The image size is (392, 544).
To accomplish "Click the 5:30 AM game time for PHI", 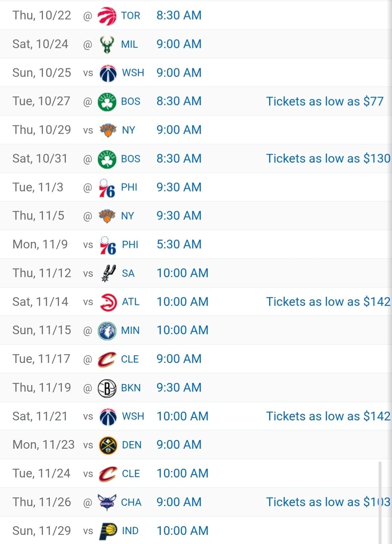I will 179,244.
